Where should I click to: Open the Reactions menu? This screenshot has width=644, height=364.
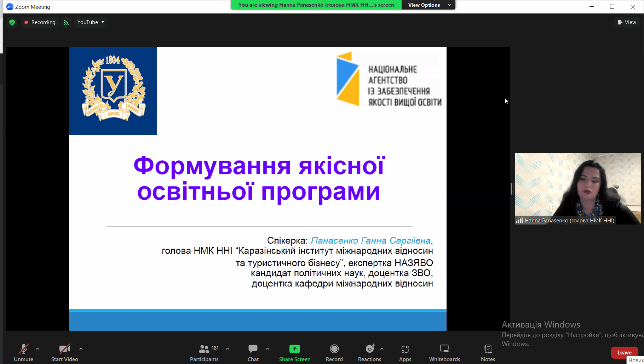tap(369, 353)
